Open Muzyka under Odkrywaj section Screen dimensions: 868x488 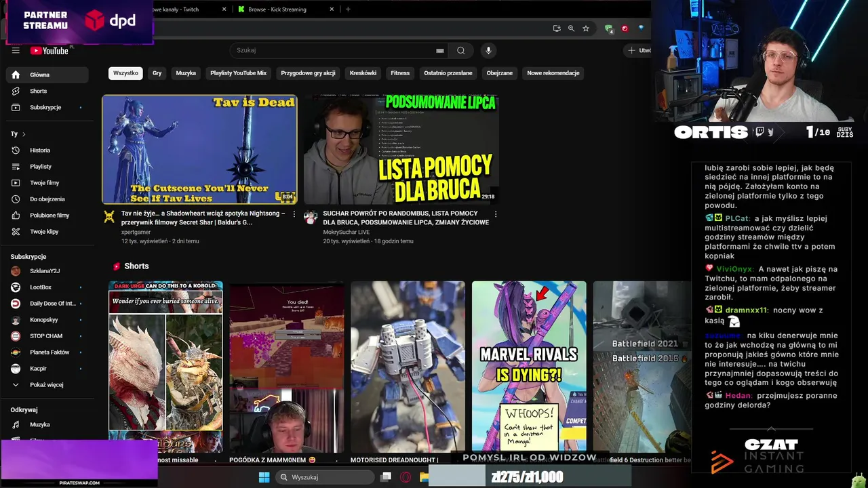(x=47, y=424)
